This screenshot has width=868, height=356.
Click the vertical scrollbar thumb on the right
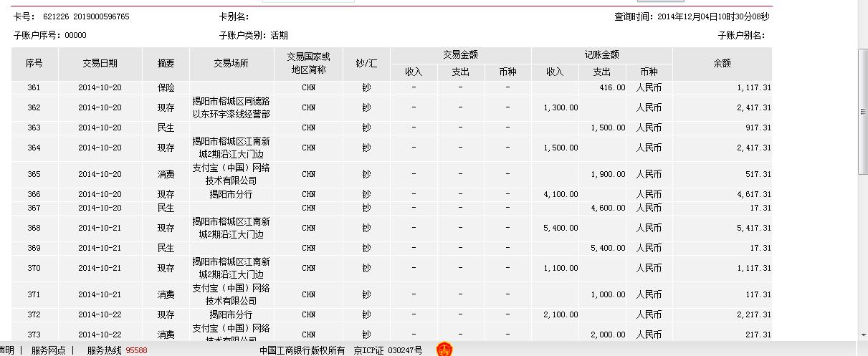(x=863, y=111)
